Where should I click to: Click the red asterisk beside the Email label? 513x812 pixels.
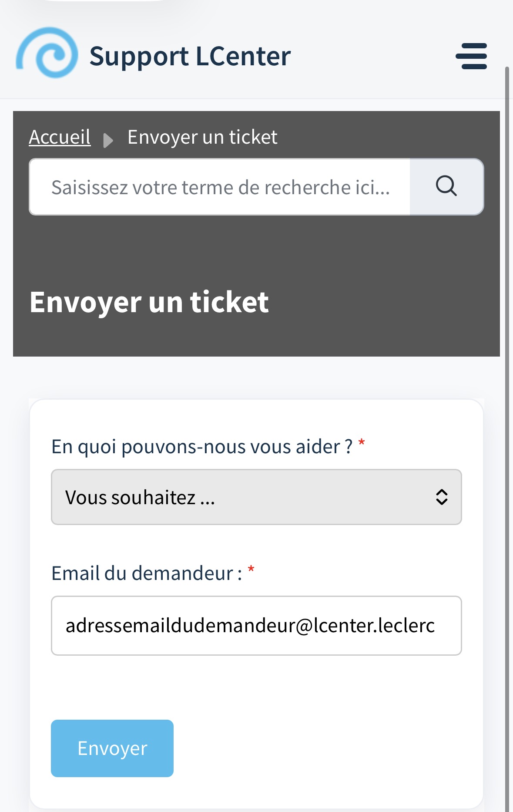[x=251, y=570]
